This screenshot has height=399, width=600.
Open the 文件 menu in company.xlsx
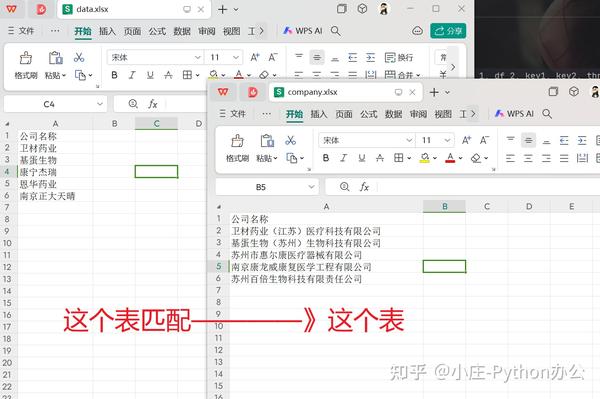pos(233,114)
